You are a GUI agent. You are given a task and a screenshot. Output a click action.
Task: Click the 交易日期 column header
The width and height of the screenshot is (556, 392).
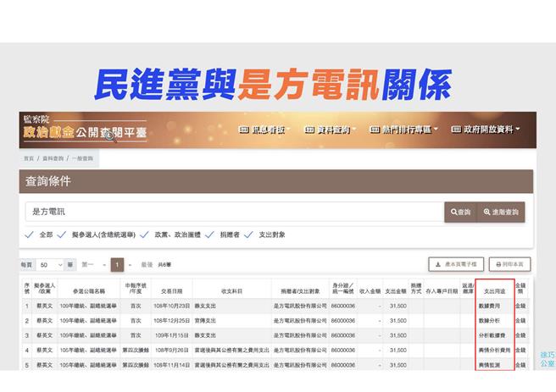click(x=171, y=291)
